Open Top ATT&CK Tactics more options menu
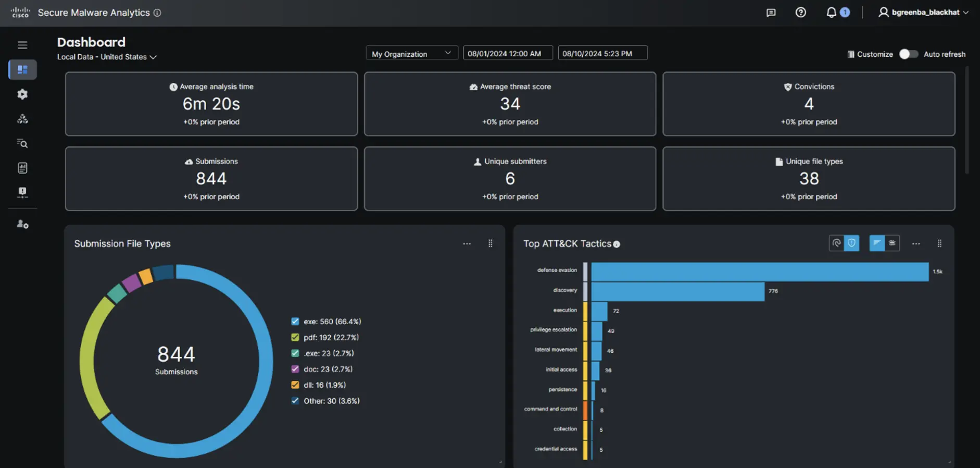Viewport: 980px width, 468px height. 916,243
